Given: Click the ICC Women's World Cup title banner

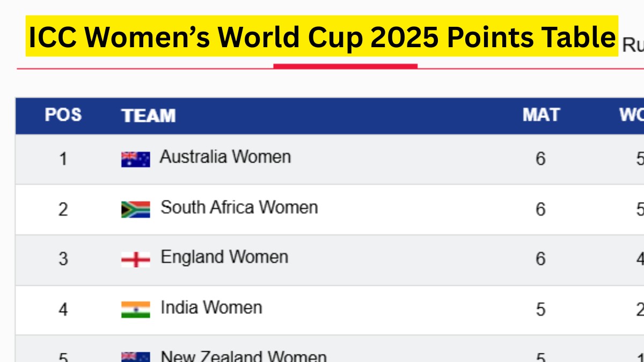Looking at the screenshot, I should [x=321, y=36].
